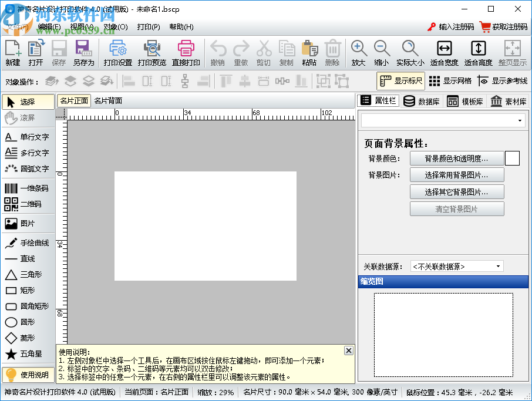This screenshot has width=532, height=401.
Task: Select the 图片 image tool
Action: point(28,223)
